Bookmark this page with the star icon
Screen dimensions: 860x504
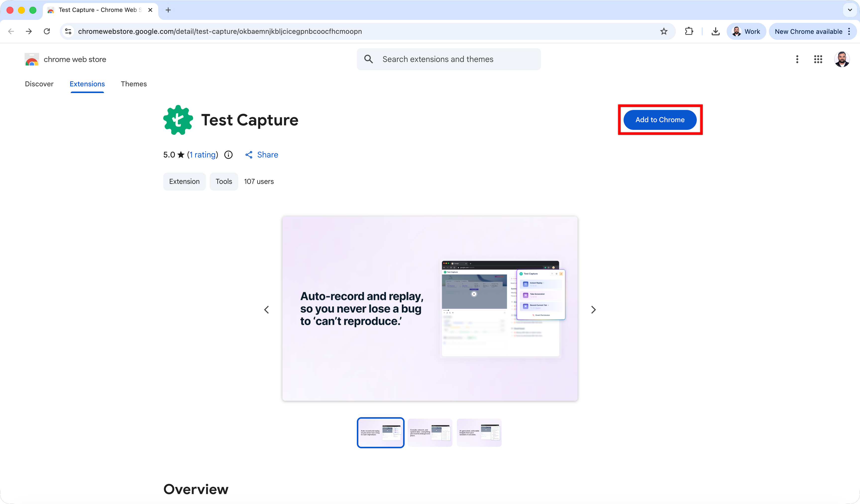click(664, 31)
